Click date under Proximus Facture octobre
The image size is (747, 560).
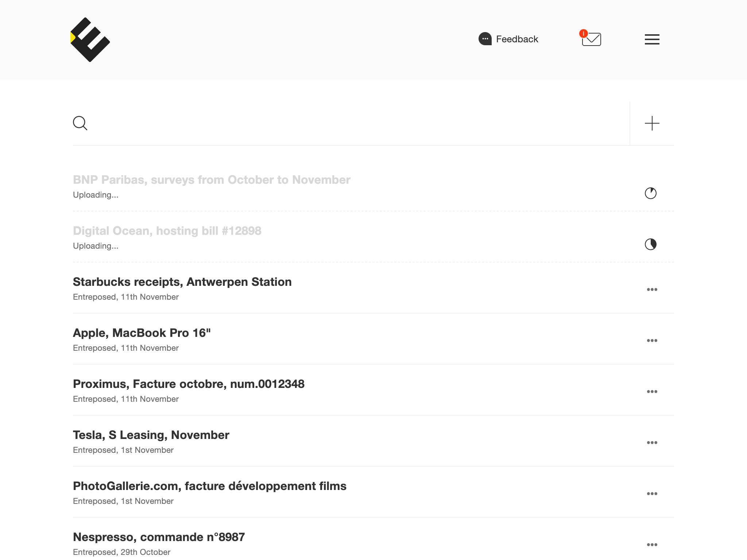click(x=126, y=399)
